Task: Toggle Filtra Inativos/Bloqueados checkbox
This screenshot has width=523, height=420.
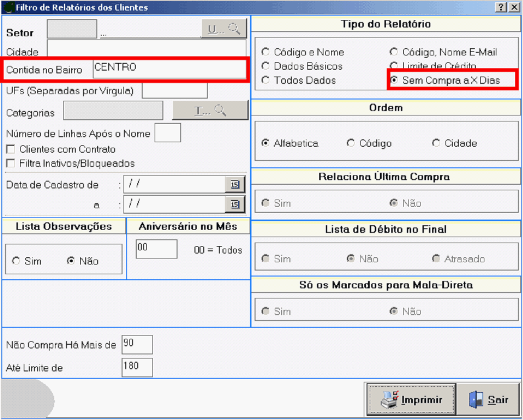Action: coord(11,164)
